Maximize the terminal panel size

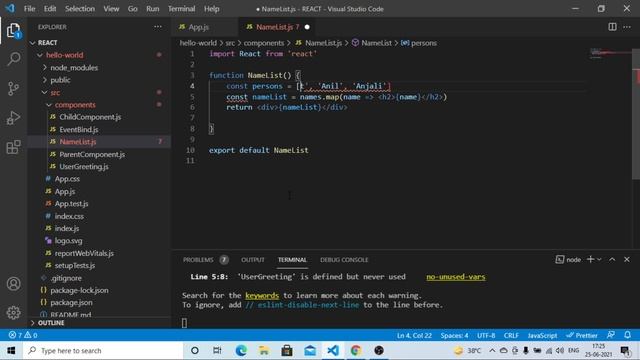tap(612, 260)
